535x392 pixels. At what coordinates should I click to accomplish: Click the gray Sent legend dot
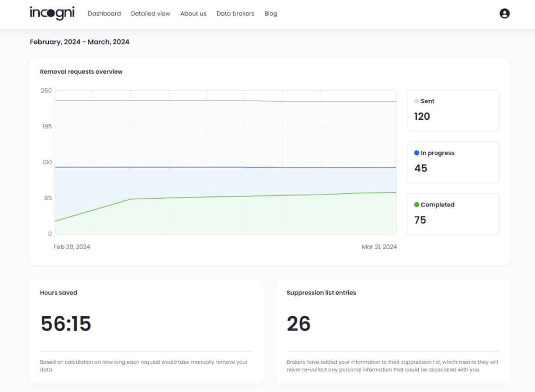[417, 101]
